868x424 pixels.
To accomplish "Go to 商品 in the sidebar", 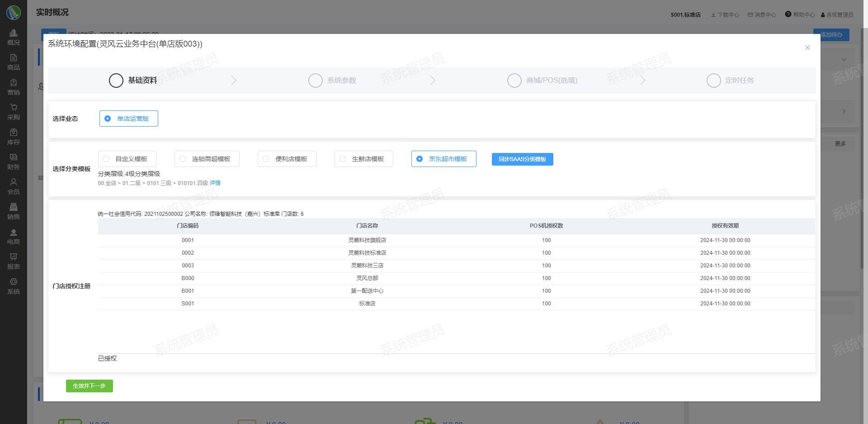I will [x=14, y=62].
